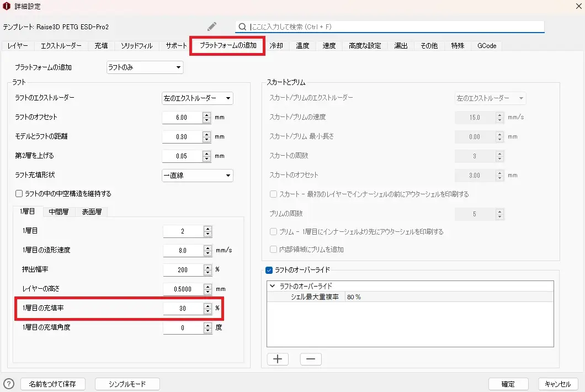Click the モデルとラフトの距離 input field
Viewport: 585px width, 392px height.
coord(182,137)
